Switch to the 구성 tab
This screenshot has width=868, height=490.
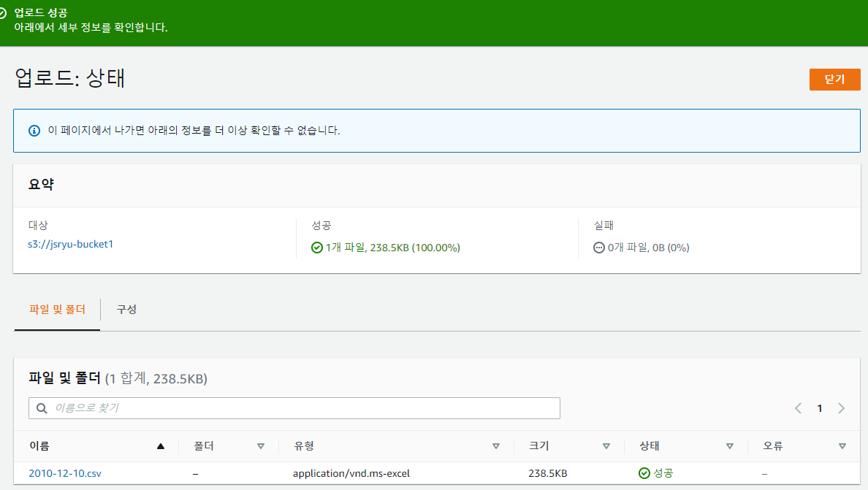click(x=125, y=310)
